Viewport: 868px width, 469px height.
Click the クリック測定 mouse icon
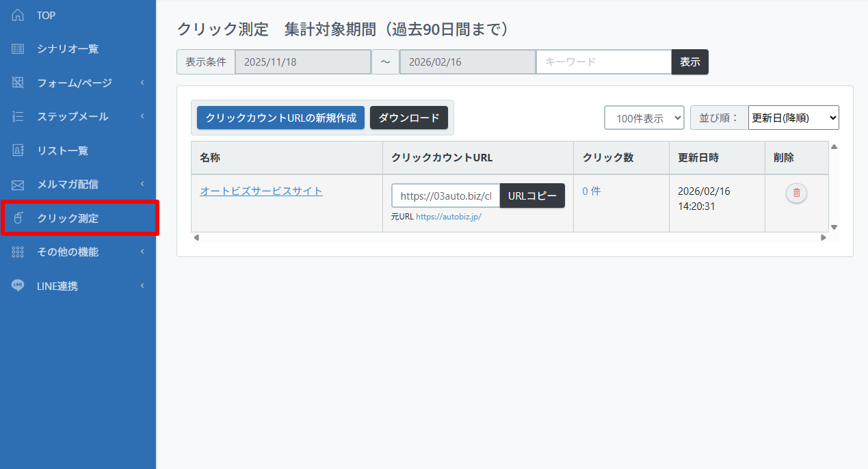(x=18, y=218)
